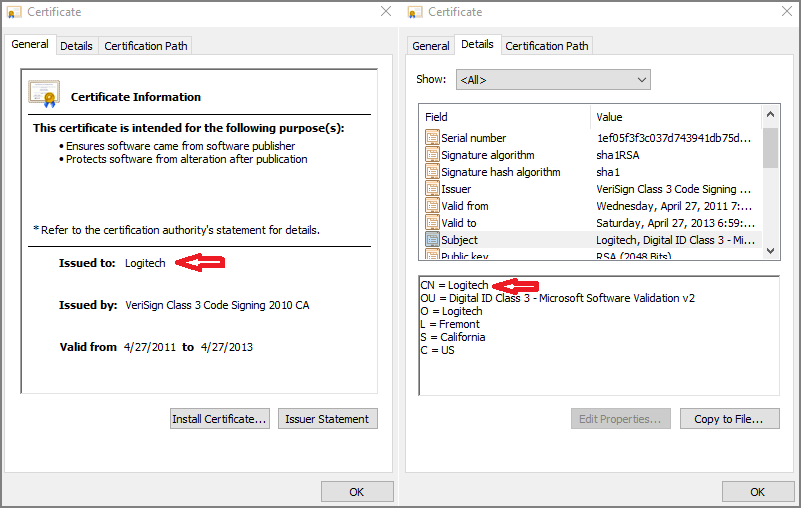Click the left Certificate window title icon
This screenshot has width=801, height=508.
pos(14,12)
